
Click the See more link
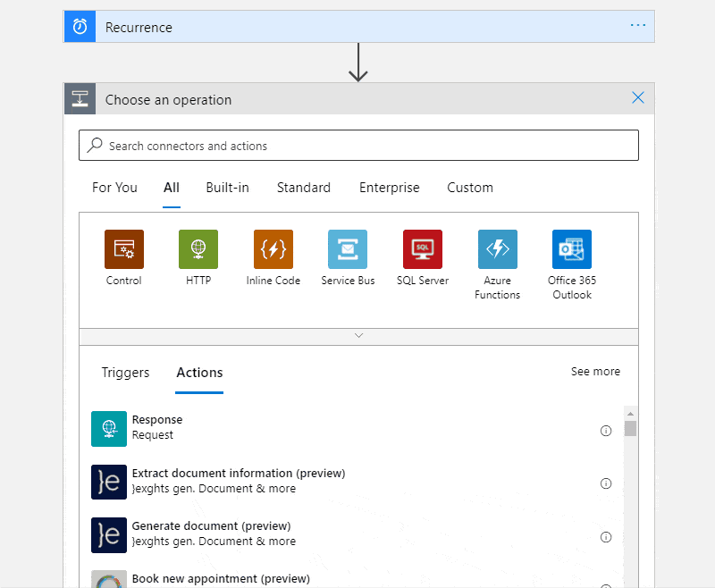(x=595, y=372)
